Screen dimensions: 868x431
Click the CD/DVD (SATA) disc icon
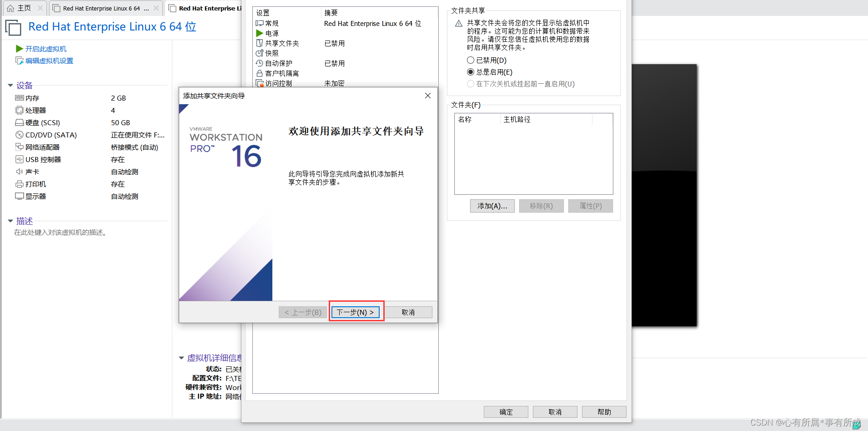pos(20,135)
